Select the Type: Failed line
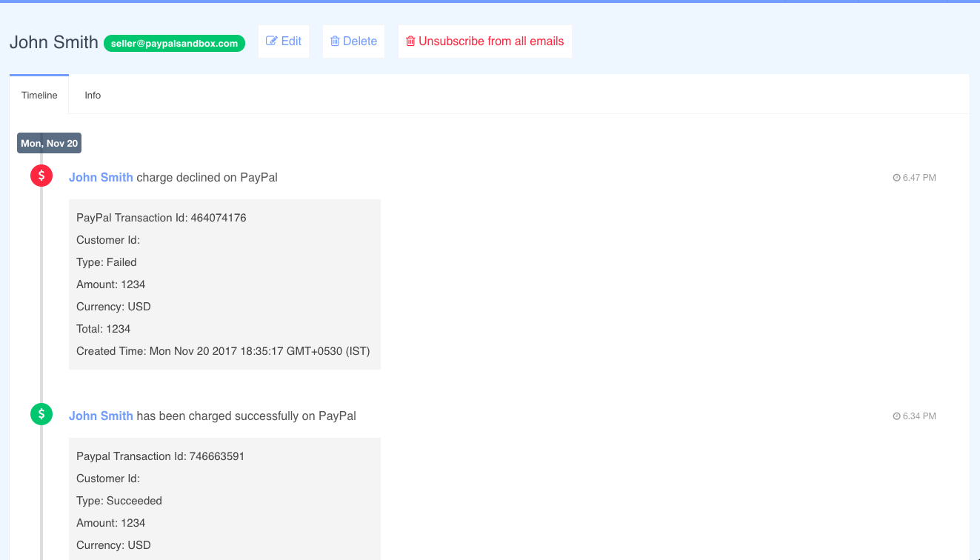Image resolution: width=980 pixels, height=560 pixels. (107, 262)
